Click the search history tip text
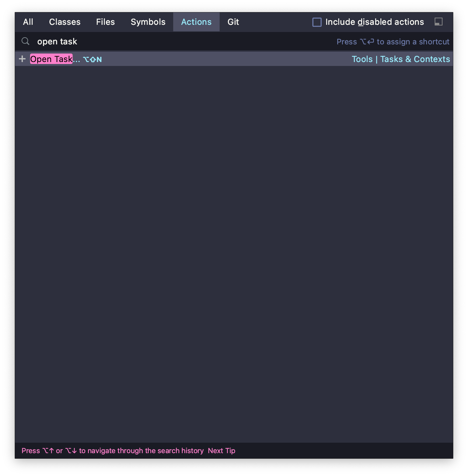 click(112, 451)
